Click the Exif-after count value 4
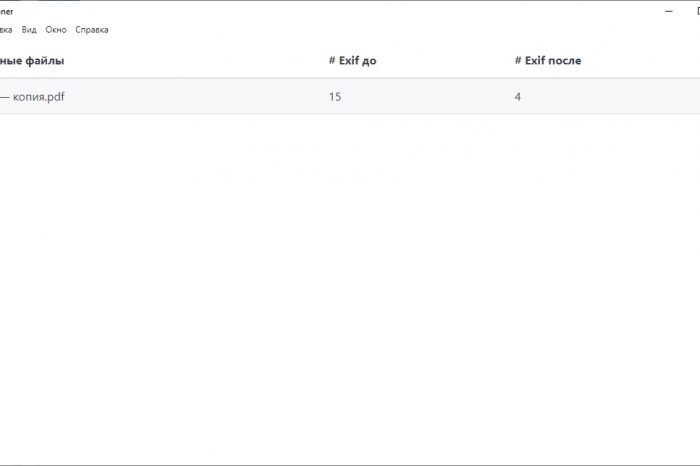Screen dimensions: 700x466 coord(518,97)
